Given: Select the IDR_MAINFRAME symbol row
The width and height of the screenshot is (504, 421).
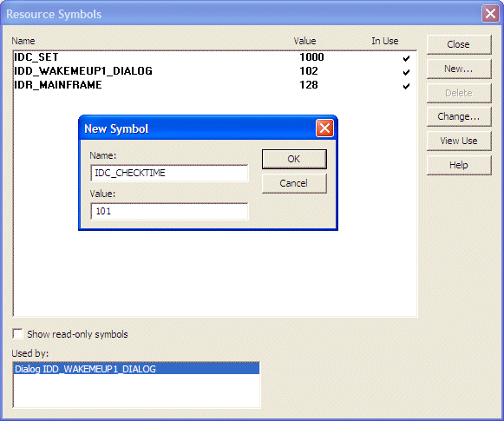Looking at the screenshot, I should click(x=215, y=85).
